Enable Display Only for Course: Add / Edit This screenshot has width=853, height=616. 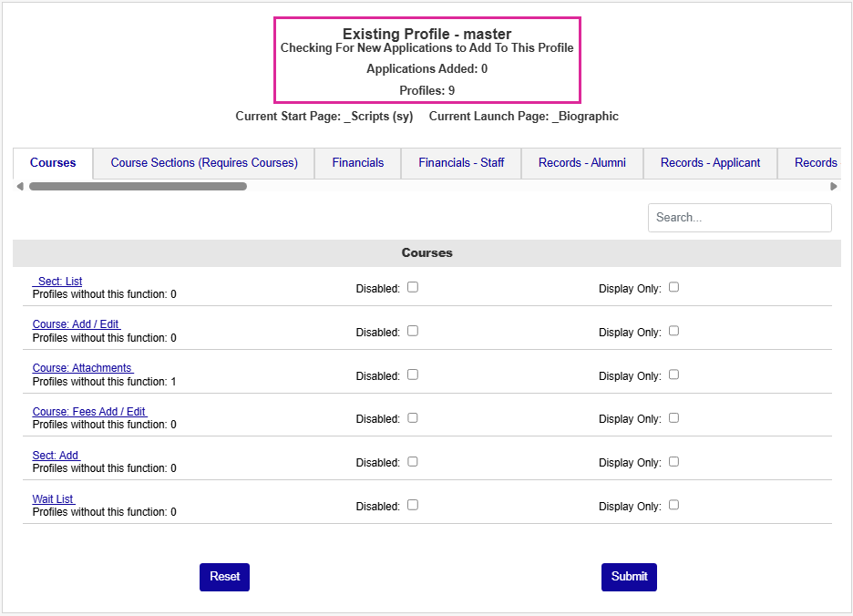point(674,331)
